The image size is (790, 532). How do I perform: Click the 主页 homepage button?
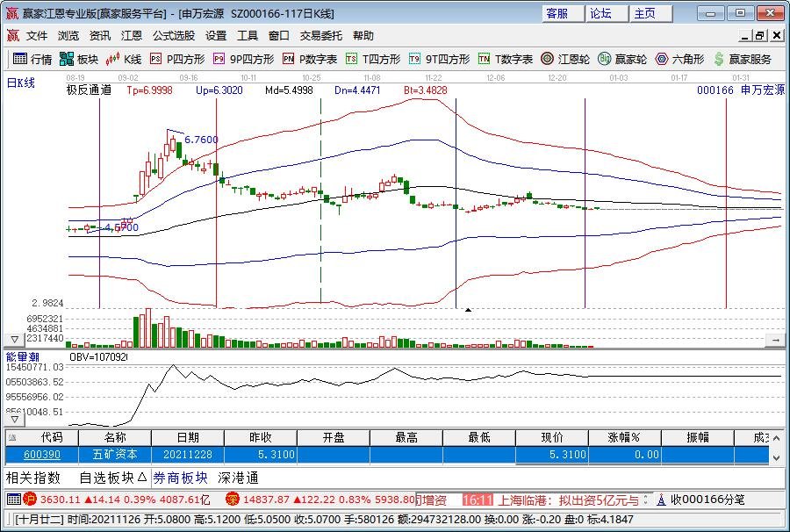[x=651, y=13]
